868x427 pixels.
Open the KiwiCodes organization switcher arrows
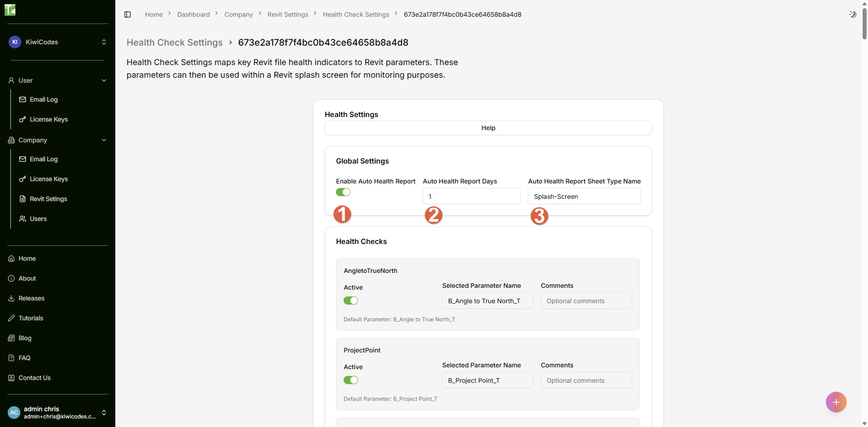pyautogui.click(x=104, y=42)
